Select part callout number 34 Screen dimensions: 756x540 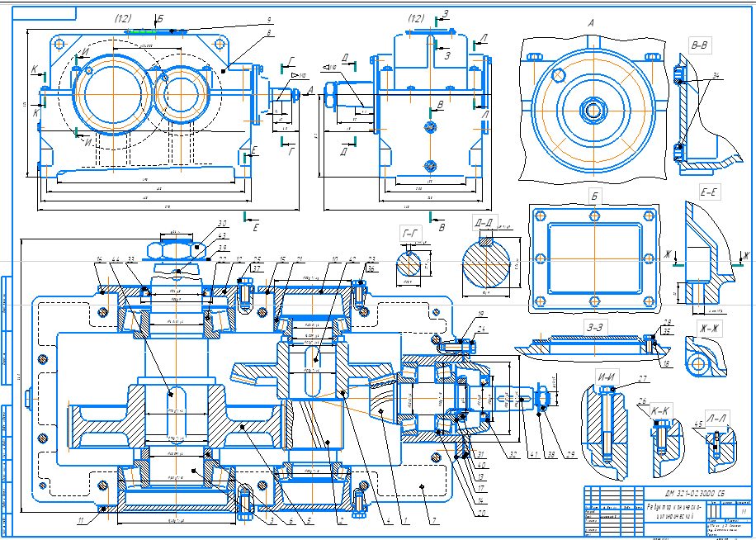point(715,75)
